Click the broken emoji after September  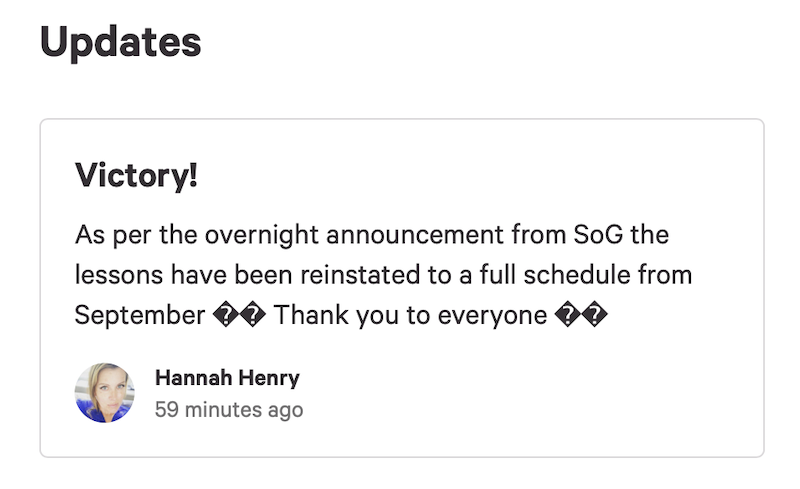coord(239,315)
